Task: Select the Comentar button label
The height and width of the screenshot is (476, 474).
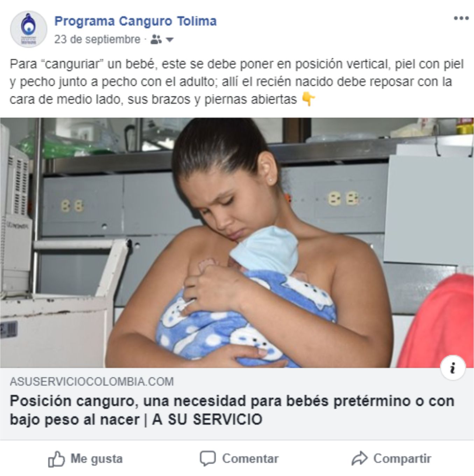Action: (250, 459)
